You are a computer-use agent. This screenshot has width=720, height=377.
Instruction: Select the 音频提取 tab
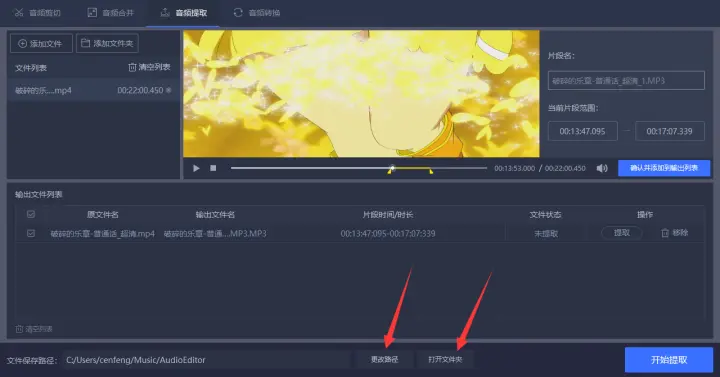click(183, 13)
